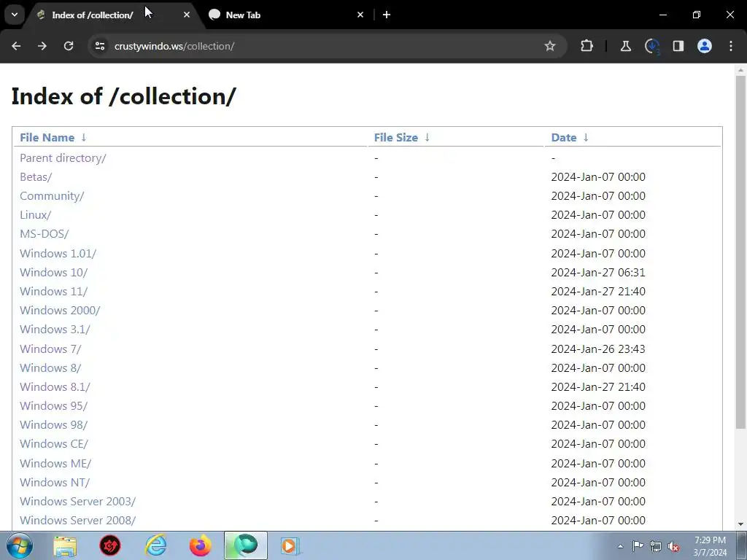Click the File Size sort arrow
747x560 pixels.
427,138
